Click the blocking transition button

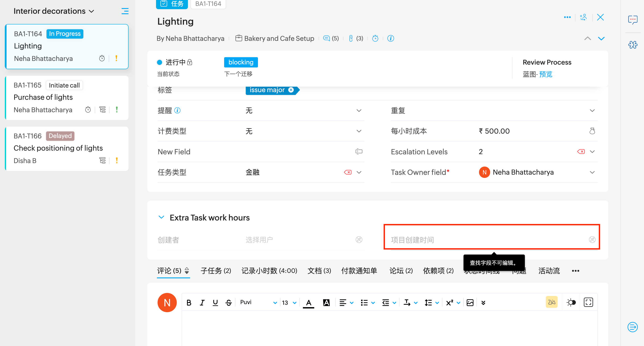coord(241,62)
